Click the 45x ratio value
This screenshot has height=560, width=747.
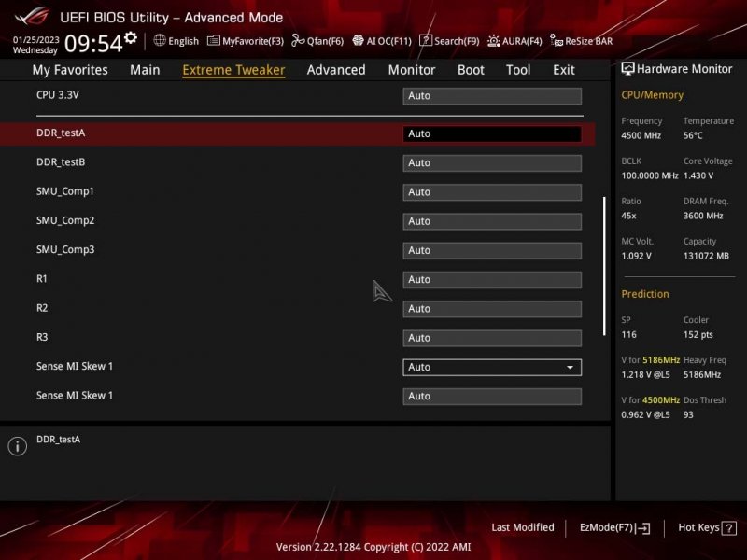pos(628,216)
